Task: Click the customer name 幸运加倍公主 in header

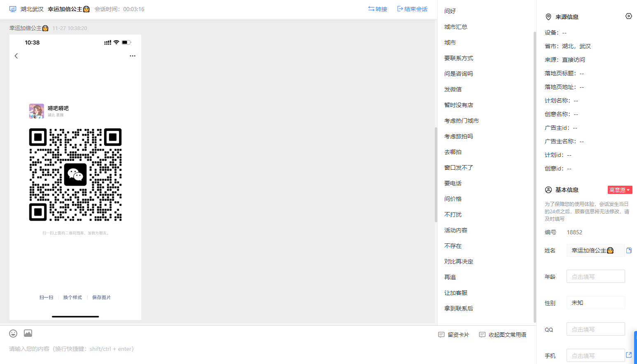Action: (x=69, y=9)
